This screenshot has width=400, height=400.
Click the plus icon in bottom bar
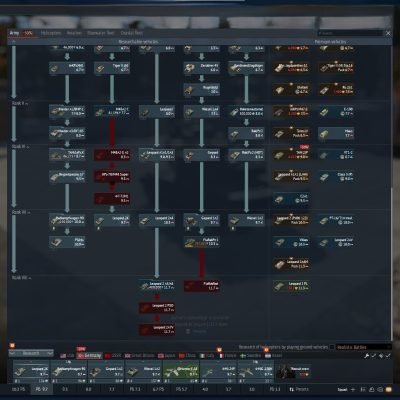353,389
